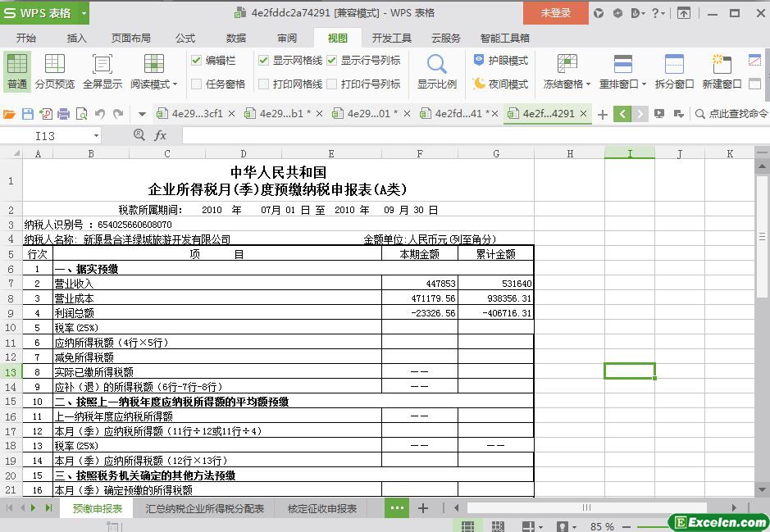Switch to the 核定征收申报表 sheet tab
770x532 pixels.
pyautogui.click(x=322, y=508)
